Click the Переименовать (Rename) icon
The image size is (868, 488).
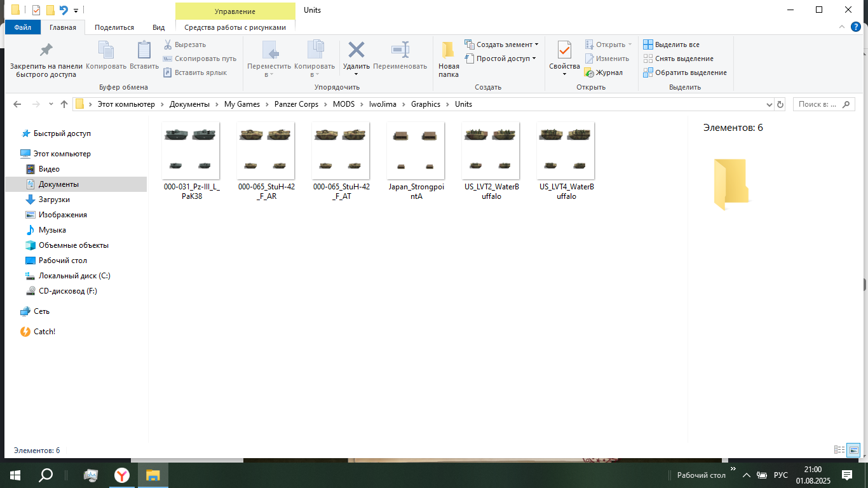click(x=400, y=55)
